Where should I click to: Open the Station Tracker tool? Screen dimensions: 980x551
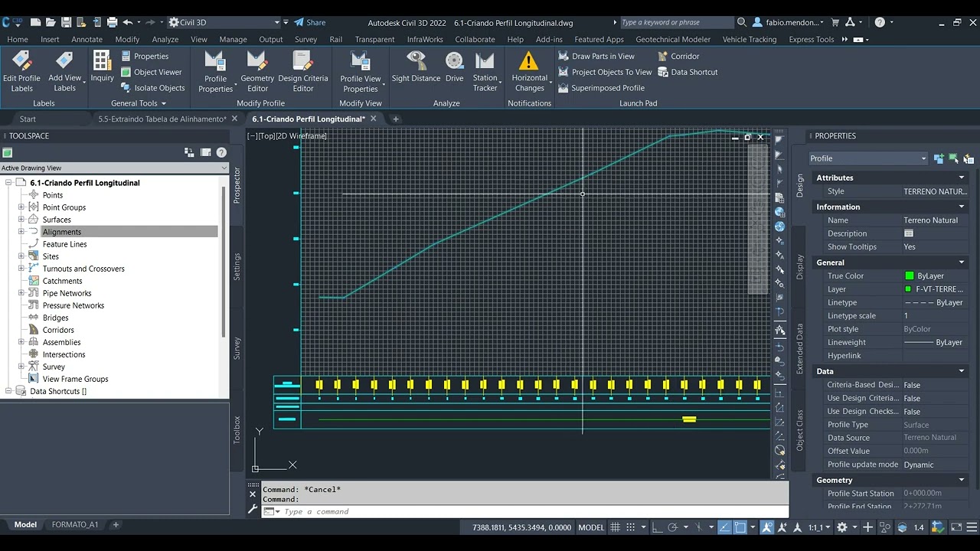pos(485,72)
